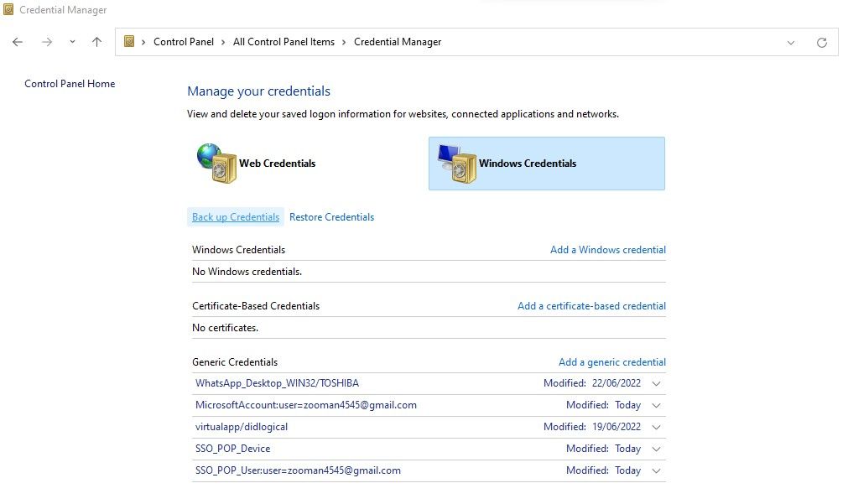
Task: Click the back navigation arrow
Action: pos(17,41)
